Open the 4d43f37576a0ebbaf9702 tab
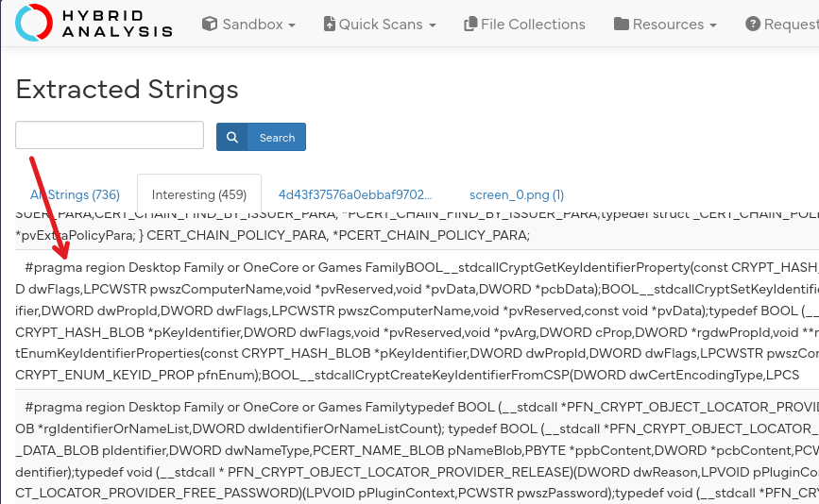Screen dimensions: 819x504 point(354,194)
